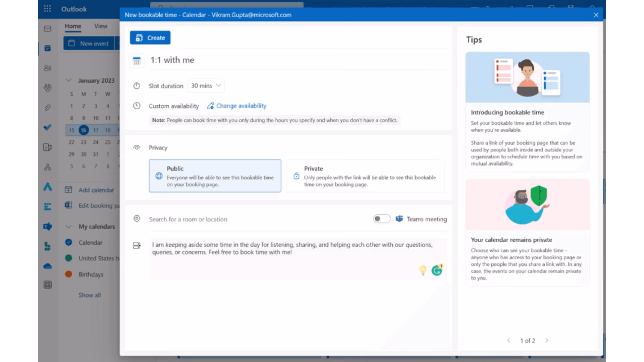Click New event button
The width and height of the screenshot is (644, 362).
tap(89, 44)
